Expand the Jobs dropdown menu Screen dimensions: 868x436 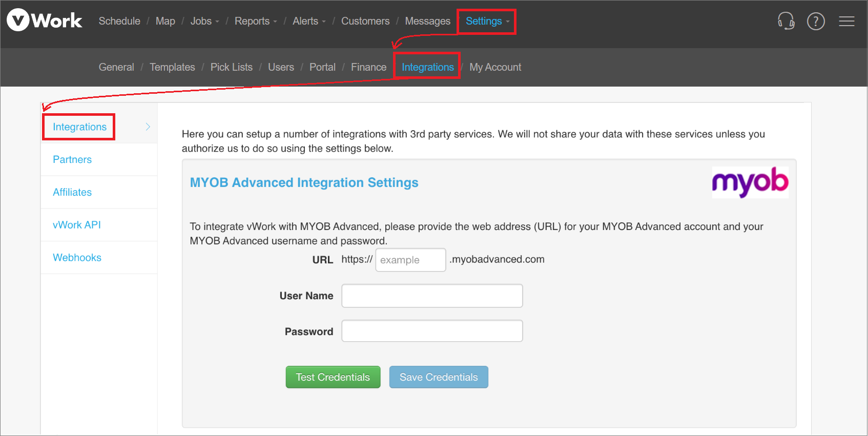(204, 21)
